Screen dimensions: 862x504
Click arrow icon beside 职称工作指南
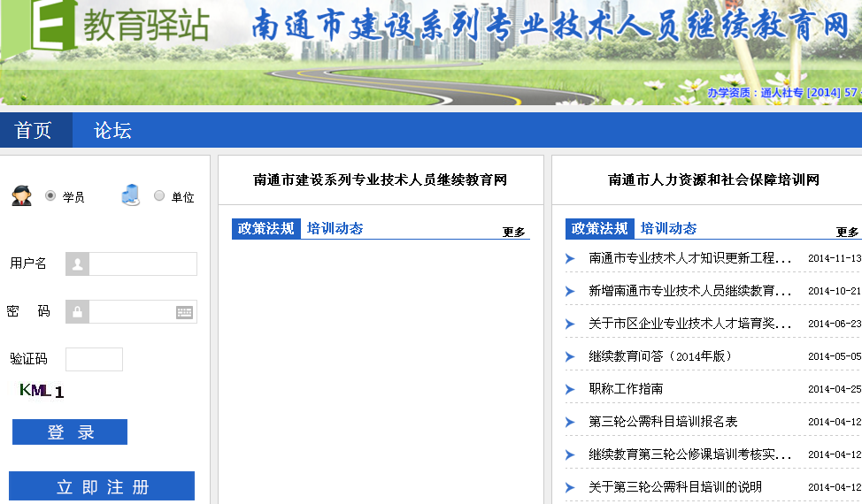coord(570,389)
